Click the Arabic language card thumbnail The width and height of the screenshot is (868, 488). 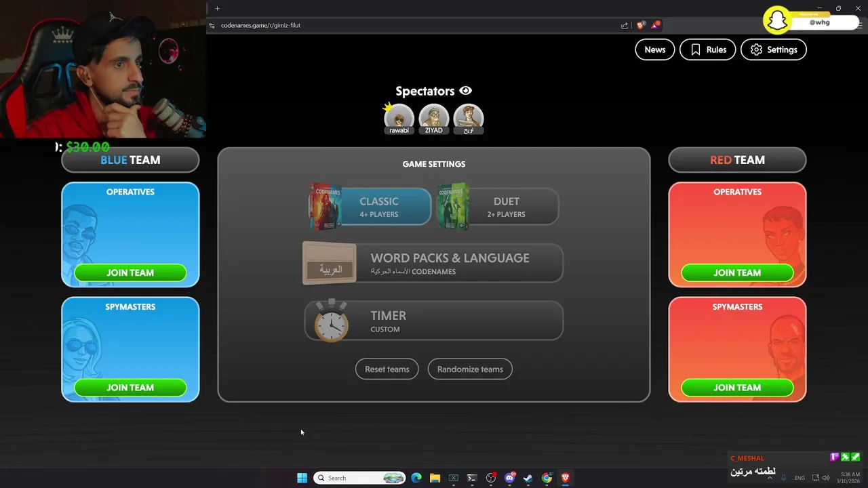(x=330, y=263)
